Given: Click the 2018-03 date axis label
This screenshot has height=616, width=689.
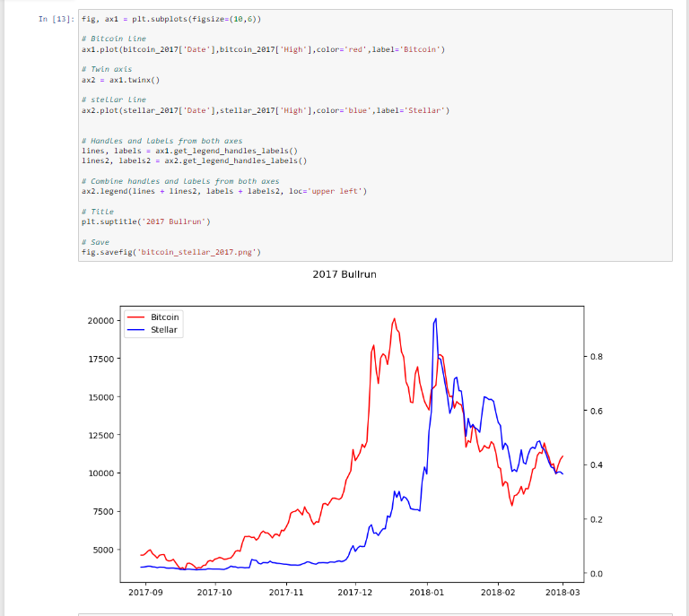Looking at the screenshot, I should point(563,593).
